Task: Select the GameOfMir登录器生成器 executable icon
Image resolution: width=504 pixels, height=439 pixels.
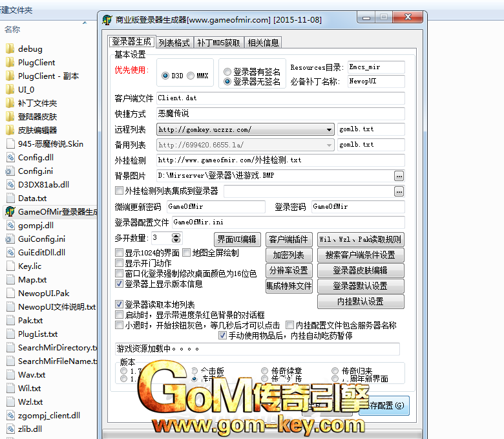Action: click(x=10, y=211)
